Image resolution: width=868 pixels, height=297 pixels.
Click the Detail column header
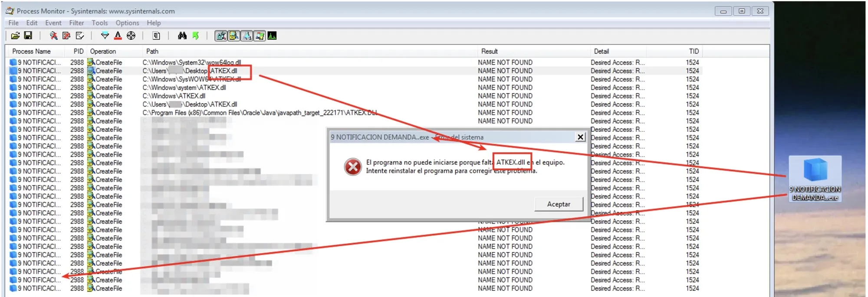tap(618, 51)
